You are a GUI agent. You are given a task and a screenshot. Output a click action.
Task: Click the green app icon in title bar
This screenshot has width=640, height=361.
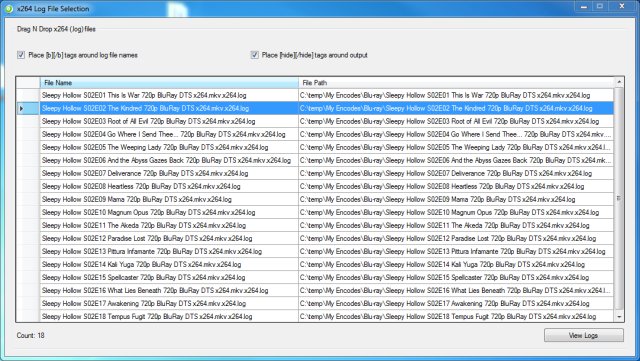tap(8, 9)
